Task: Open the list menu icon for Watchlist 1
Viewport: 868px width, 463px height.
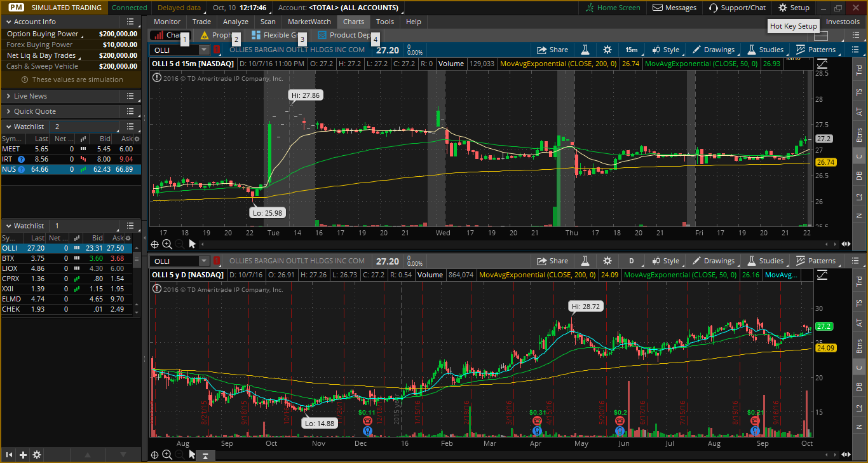Action: pyautogui.click(x=130, y=226)
